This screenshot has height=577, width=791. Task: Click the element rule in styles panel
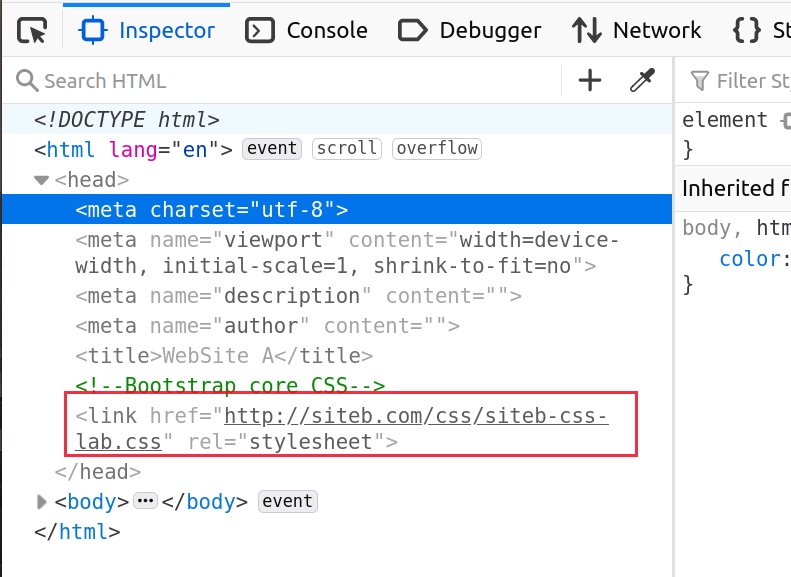tap(725, 120)
